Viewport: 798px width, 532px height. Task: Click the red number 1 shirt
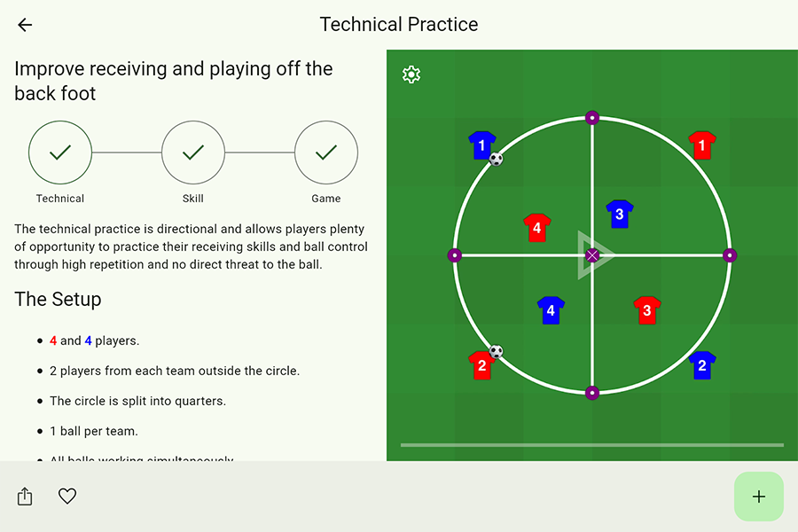(x=702, y=145)
